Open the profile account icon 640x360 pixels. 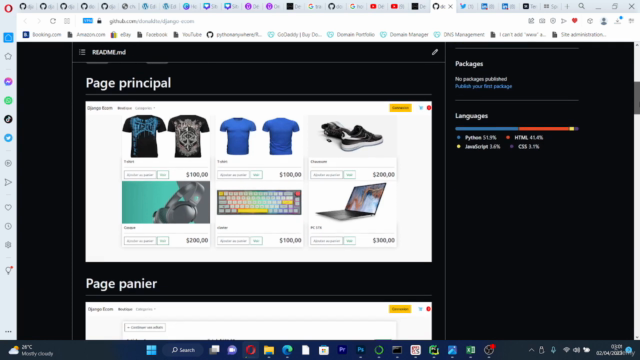[x=604, y=21]
